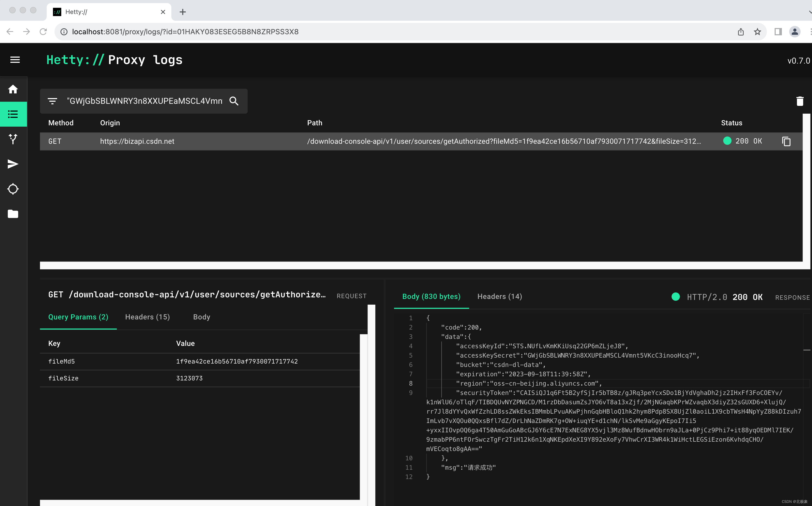Switch to request Headers (15) tab

(x=148, y=317)
